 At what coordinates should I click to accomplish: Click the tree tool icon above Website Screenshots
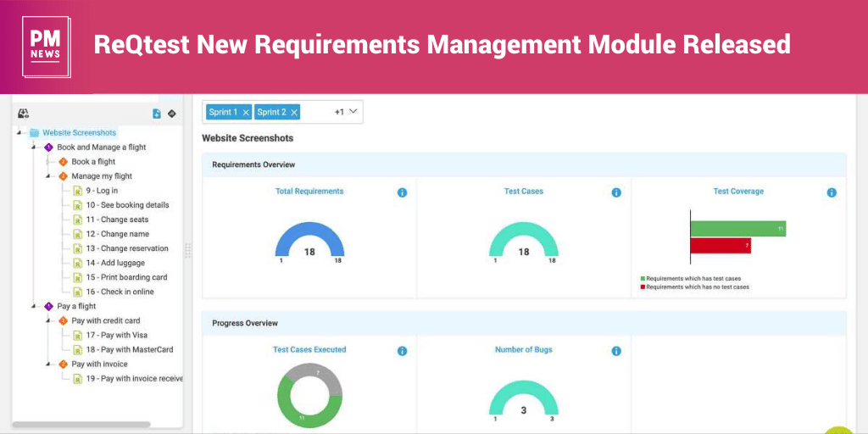(23, 114)
